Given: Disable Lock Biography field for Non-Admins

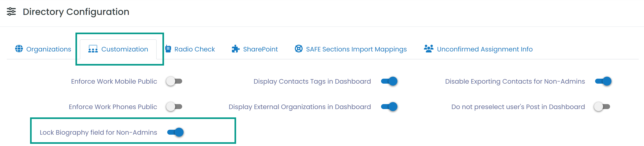Looking at the screenshot, I should pyautogui.click(x=176, y=132).
